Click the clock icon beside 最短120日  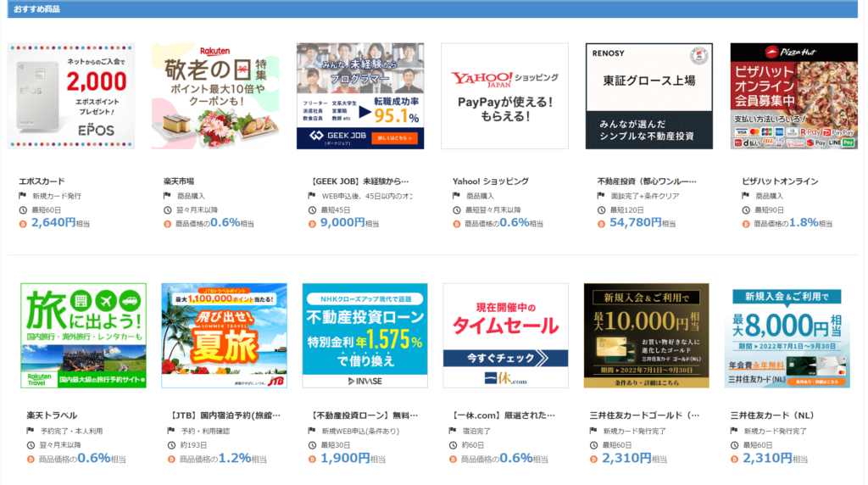pyautogui.click(x=601, y=209)
